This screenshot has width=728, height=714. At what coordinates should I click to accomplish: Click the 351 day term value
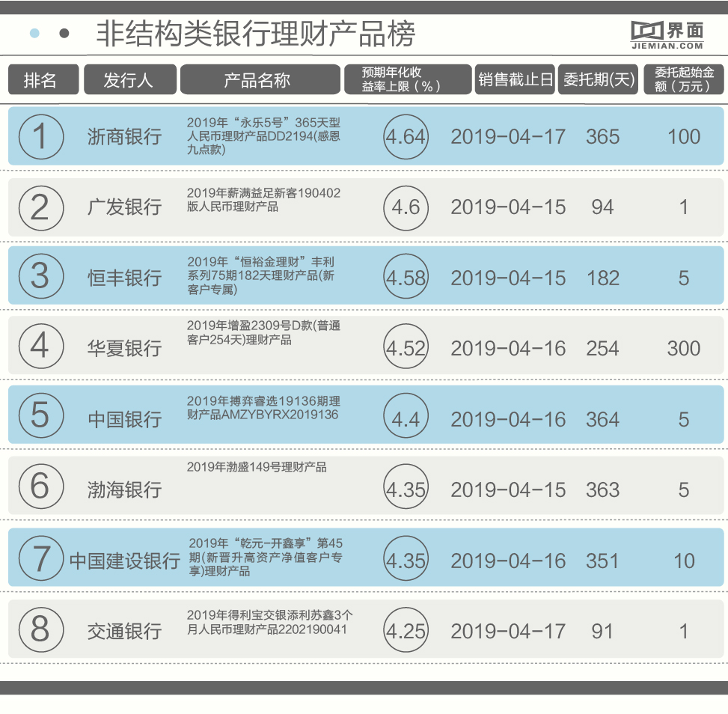pos(602,561)
